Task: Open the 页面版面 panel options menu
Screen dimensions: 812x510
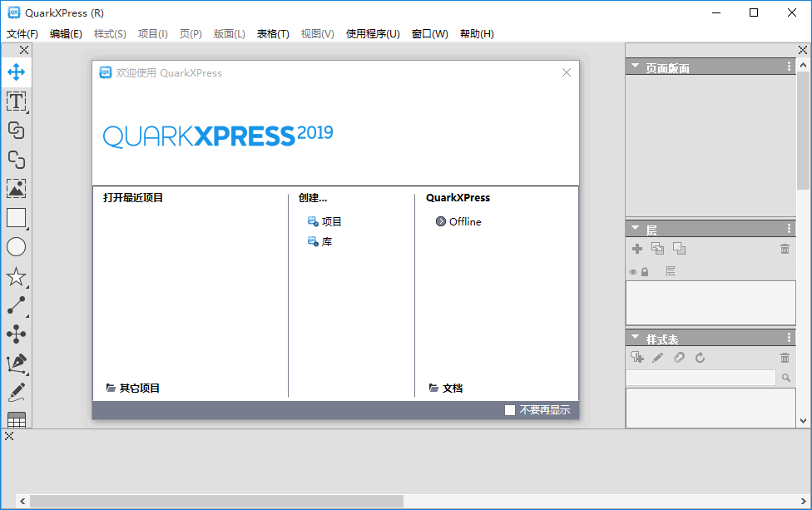Action: 789,67
